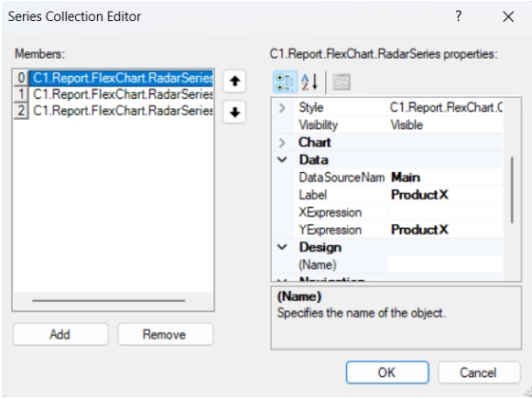Viewport: 532px width, 399px height.
Task: Click the Remove button
Action: [165, 335]
